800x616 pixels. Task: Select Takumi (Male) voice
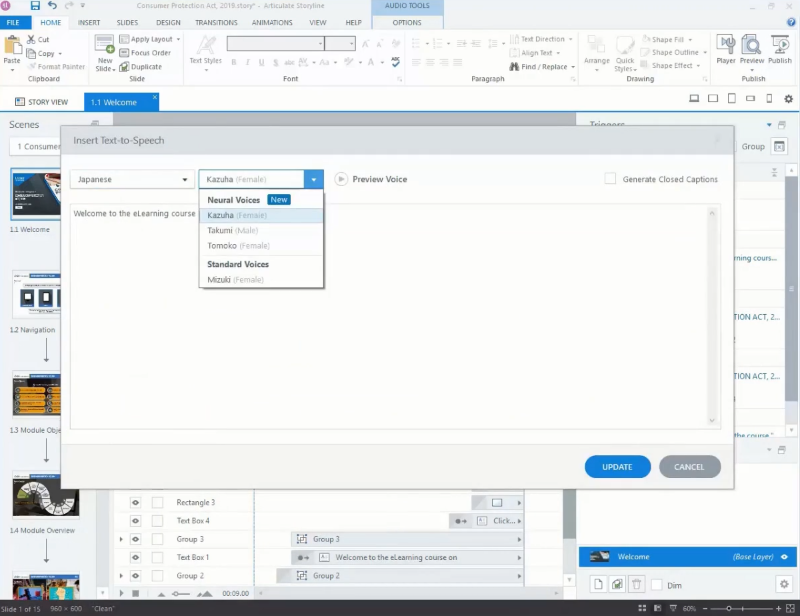pyautogui.click(x=261, y=231)
